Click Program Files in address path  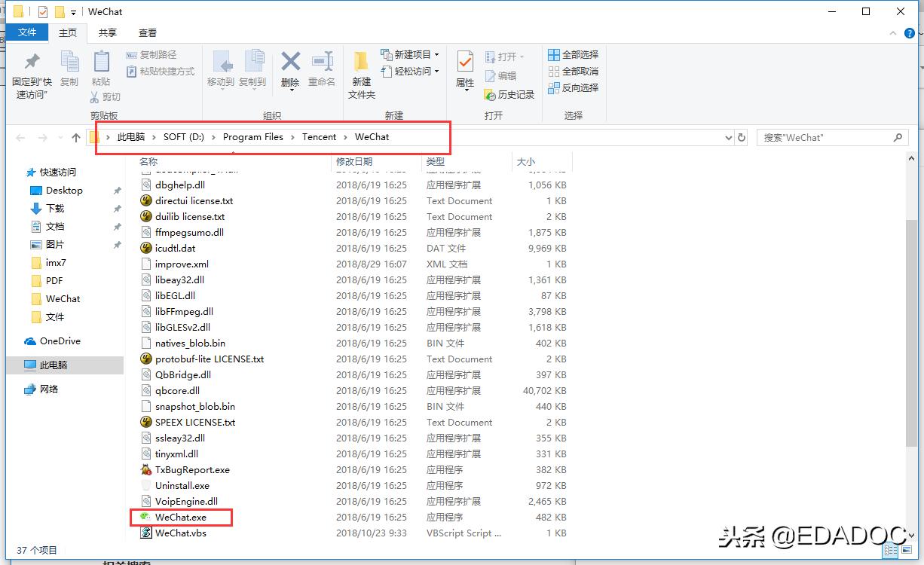coord(253,137)
